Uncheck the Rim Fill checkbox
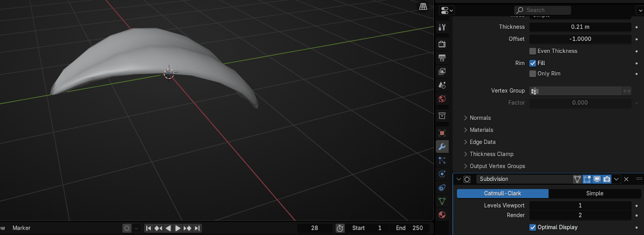The image size is (644, 235). pos(533,63)
